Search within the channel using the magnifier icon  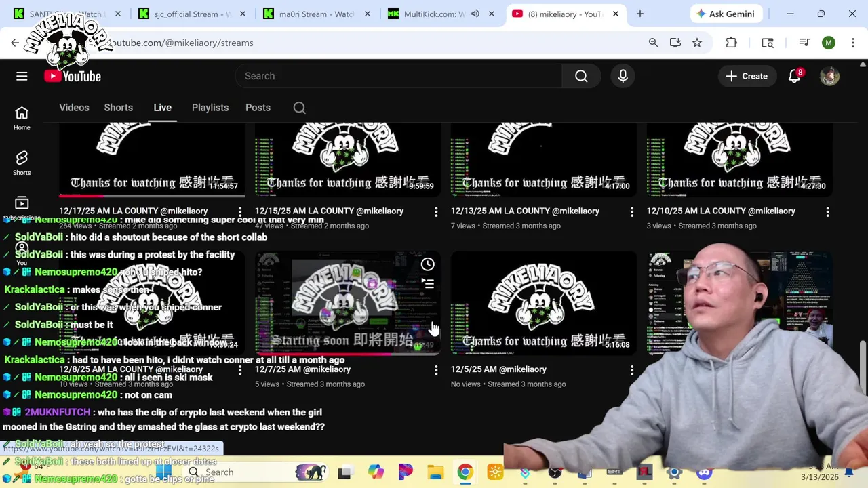coord(299,108)
